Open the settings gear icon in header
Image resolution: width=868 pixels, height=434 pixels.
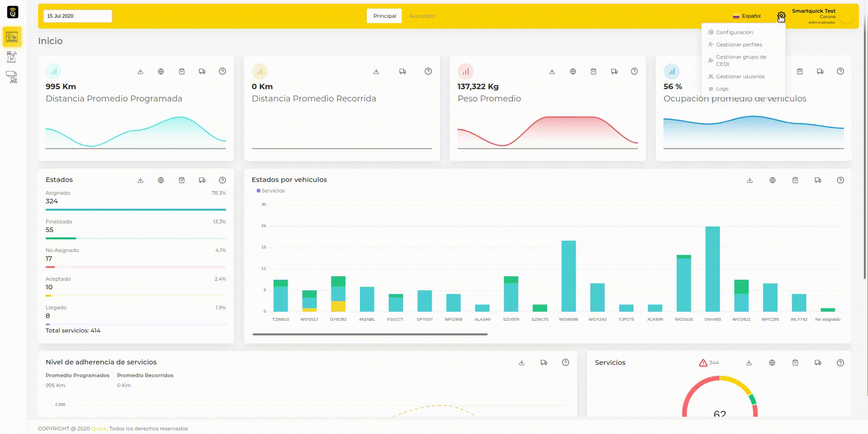781,16
